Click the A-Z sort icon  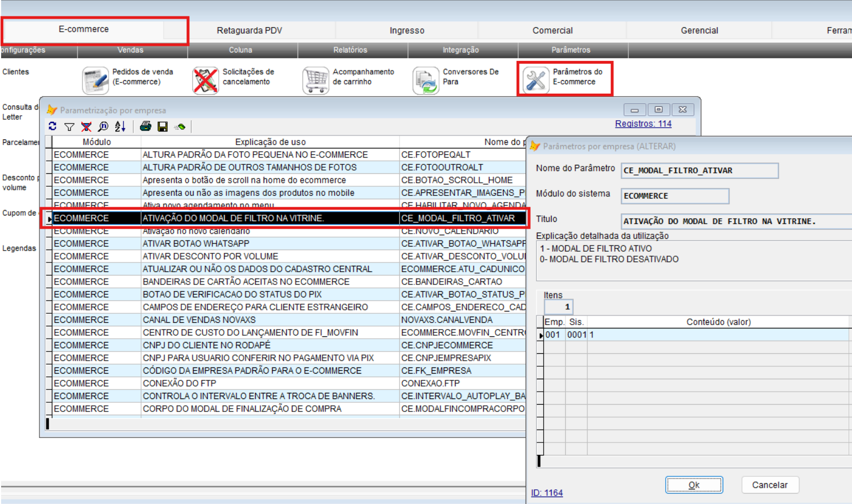(x=120, y=127)
